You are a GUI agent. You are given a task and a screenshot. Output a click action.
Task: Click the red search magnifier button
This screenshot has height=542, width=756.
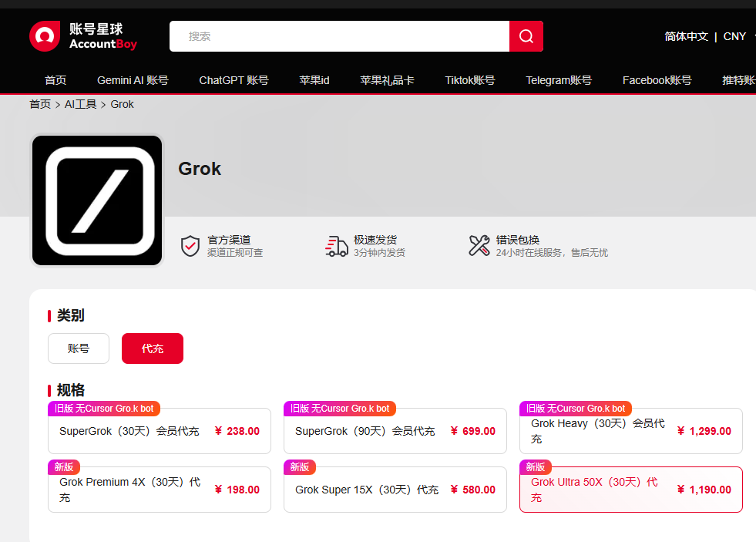[x=526, y=36]
